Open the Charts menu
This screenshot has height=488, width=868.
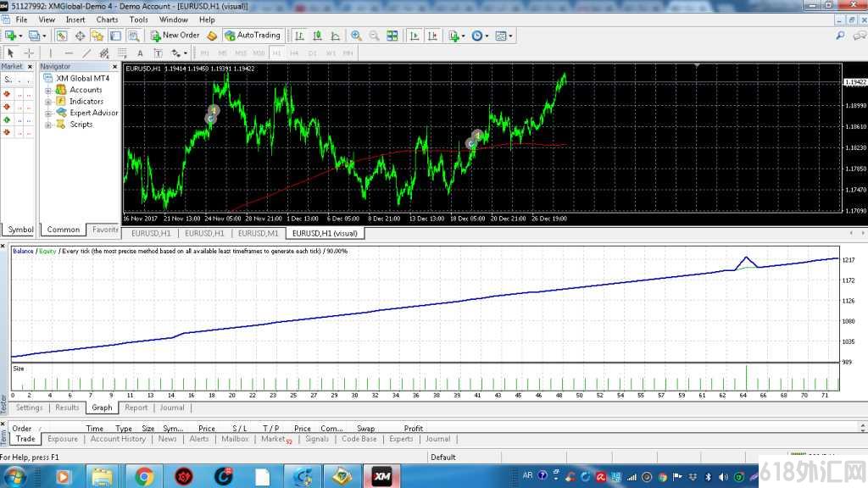(107, 19)
